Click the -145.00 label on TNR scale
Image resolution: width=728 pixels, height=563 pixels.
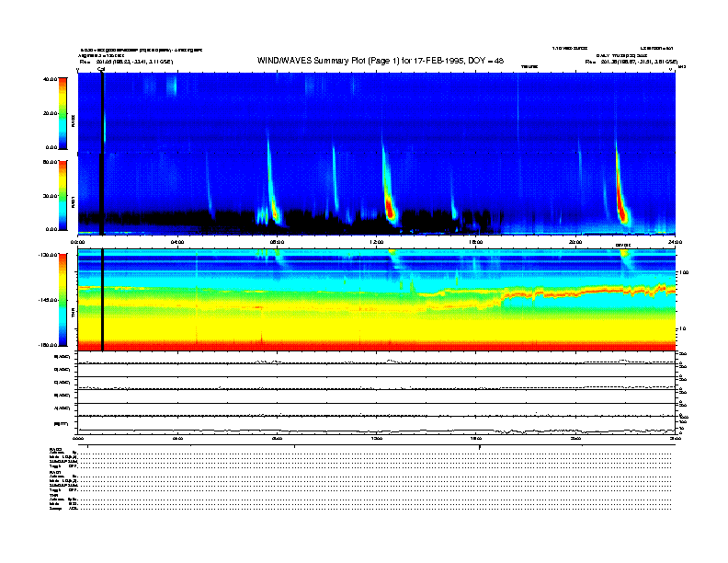[48, 300]
